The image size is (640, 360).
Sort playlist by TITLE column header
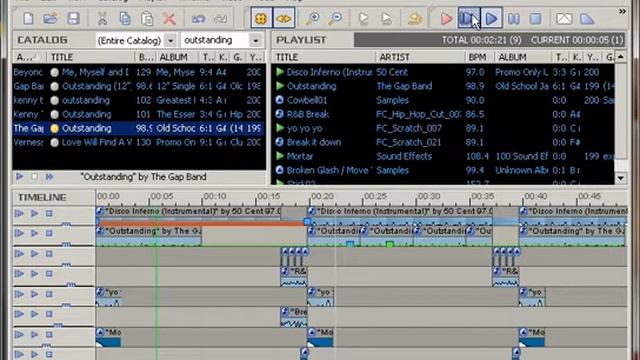click(x=324, y=57)
